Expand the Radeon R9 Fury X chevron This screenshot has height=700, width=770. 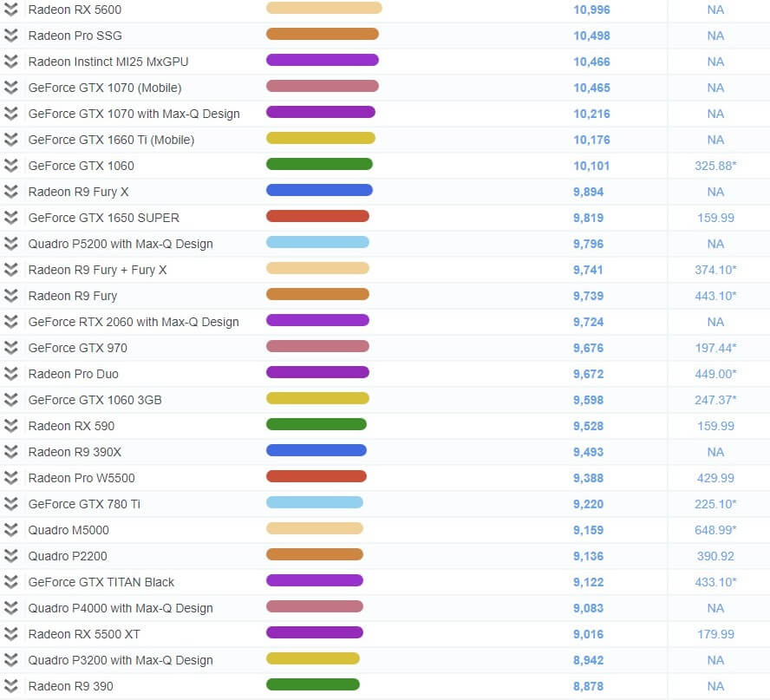pos(10,192)
